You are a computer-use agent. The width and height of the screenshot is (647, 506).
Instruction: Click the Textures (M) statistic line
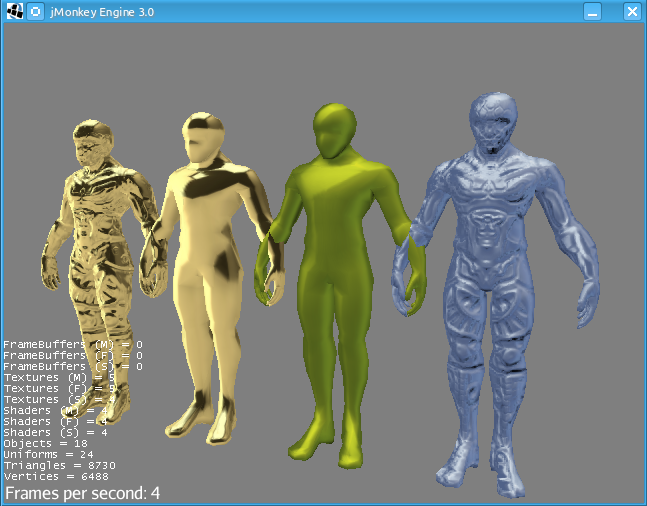tap(59, 378)
